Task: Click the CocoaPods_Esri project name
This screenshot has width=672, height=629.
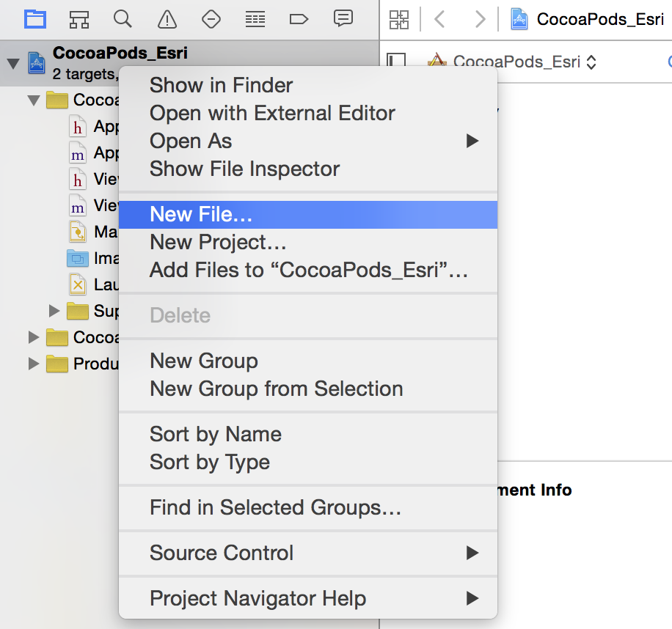Action: coord(120,53)
